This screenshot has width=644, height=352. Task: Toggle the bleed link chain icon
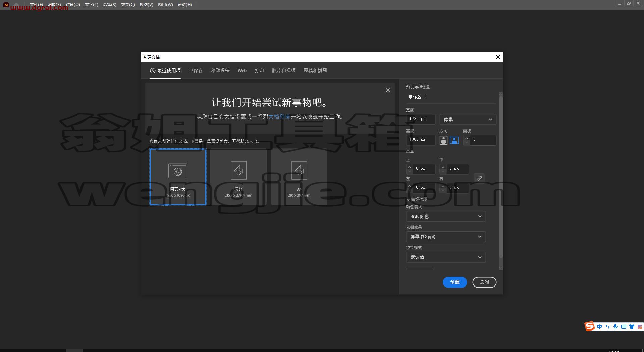[479, 178]
